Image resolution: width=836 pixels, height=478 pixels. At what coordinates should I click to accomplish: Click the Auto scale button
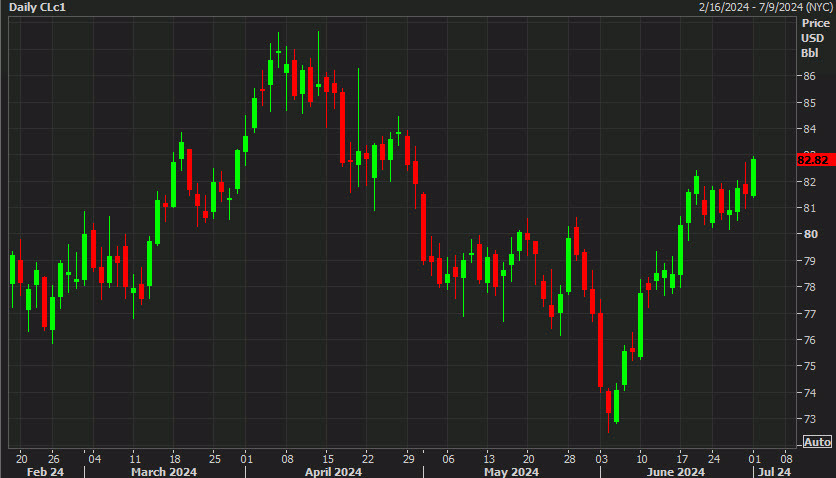pyautogui.click(x=817, y=442)
